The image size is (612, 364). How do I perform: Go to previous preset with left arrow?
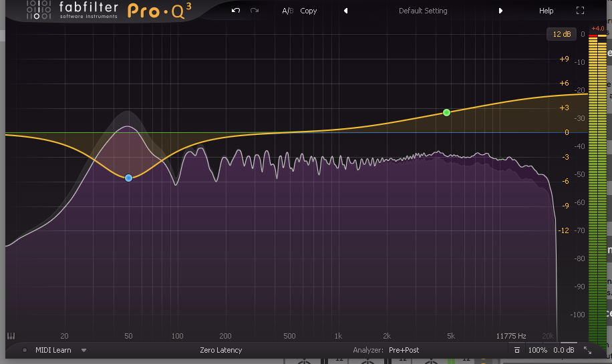(x=346, y=11)
